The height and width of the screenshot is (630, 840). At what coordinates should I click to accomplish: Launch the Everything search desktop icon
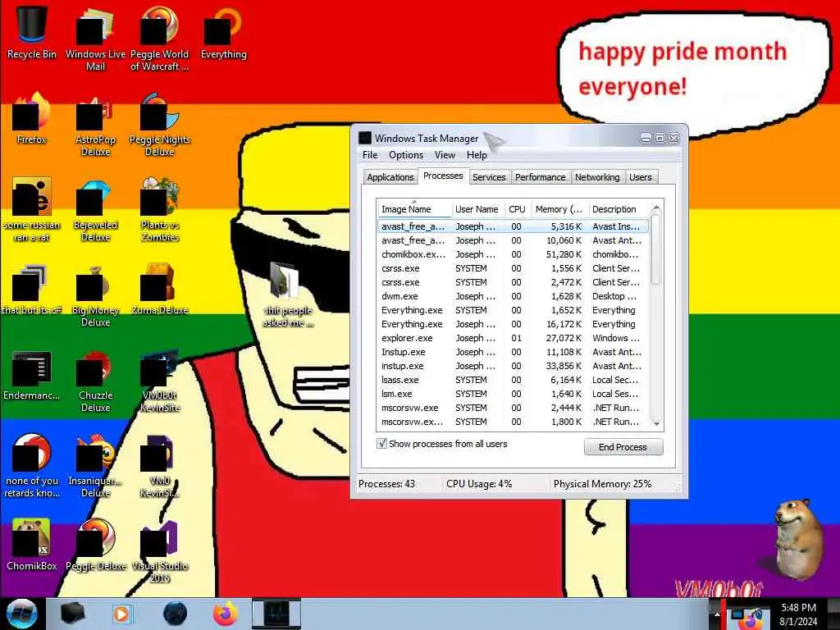[x=223, y=32]
